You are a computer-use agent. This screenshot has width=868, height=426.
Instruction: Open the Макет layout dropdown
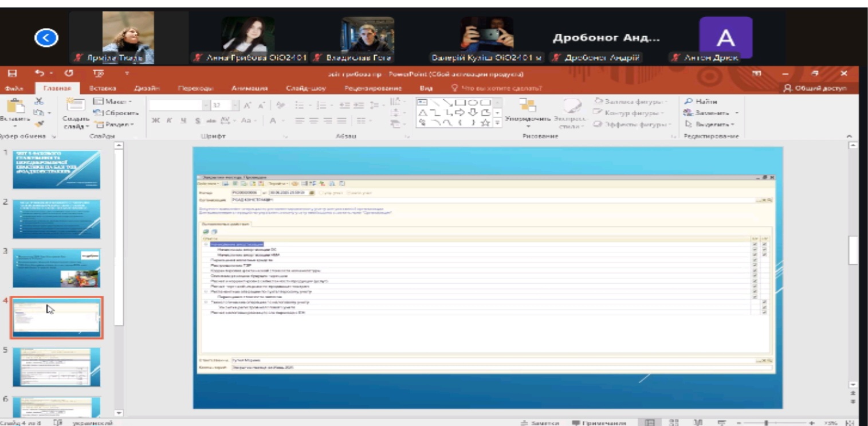point(112,101)
